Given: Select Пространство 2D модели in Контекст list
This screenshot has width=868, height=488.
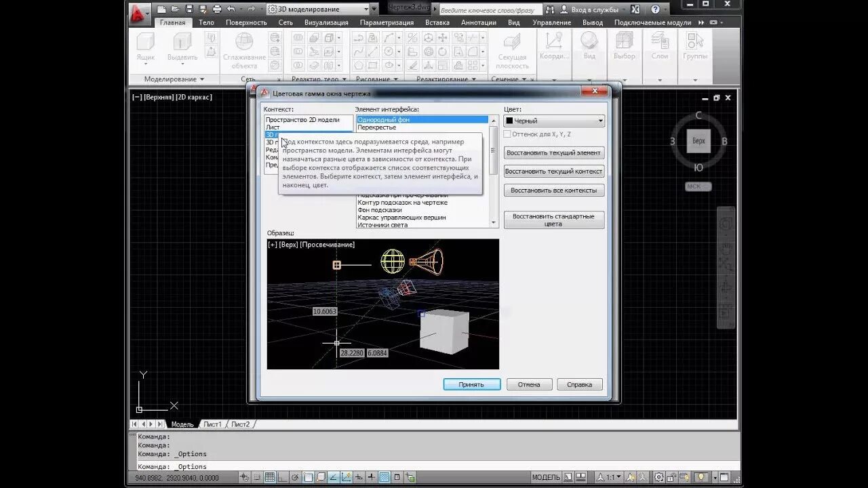Looking at the screenshot, I should tap(309, 120).
